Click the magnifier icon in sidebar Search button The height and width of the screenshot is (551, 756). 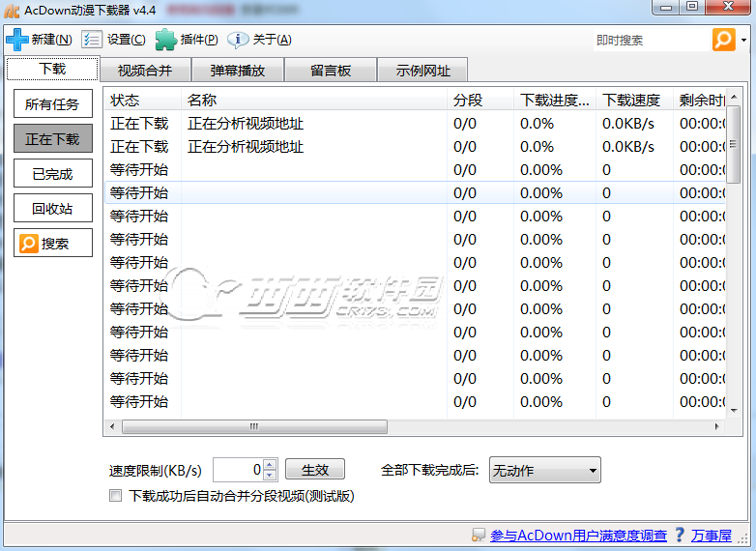pos(28,244)
